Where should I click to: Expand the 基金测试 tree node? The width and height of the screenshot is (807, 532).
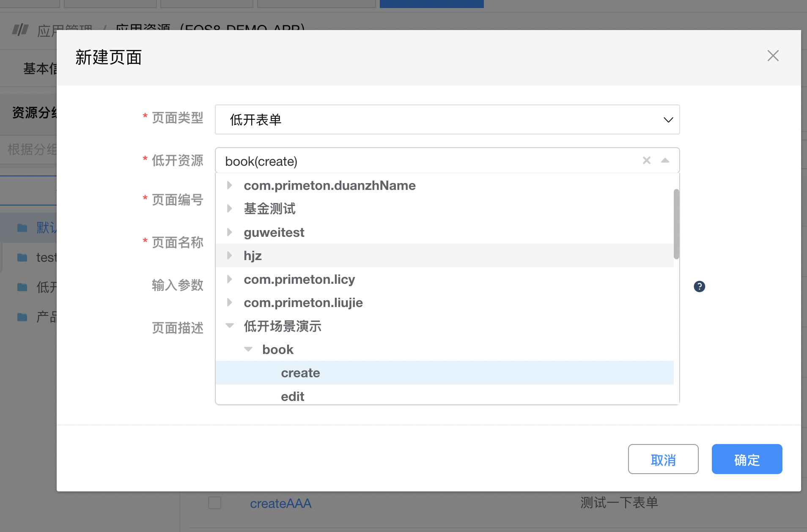click(229, 208)
